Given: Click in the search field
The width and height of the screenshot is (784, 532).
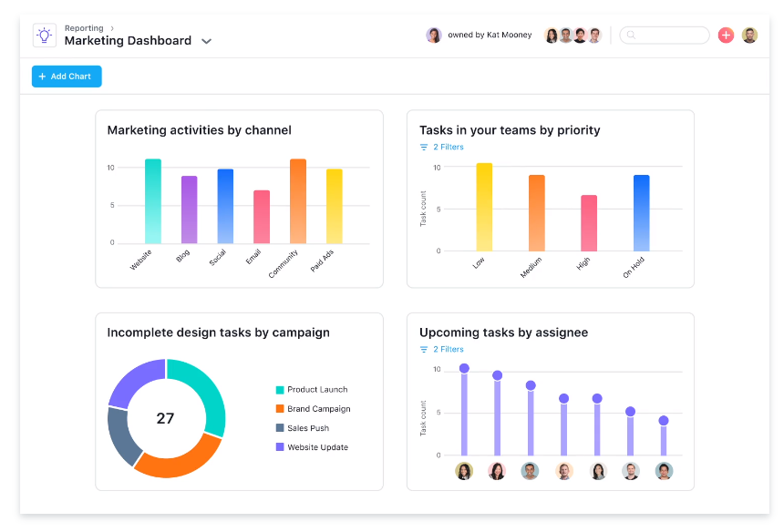Looking at the screenshot, I should pyautogui.click(x=670, y=36).
